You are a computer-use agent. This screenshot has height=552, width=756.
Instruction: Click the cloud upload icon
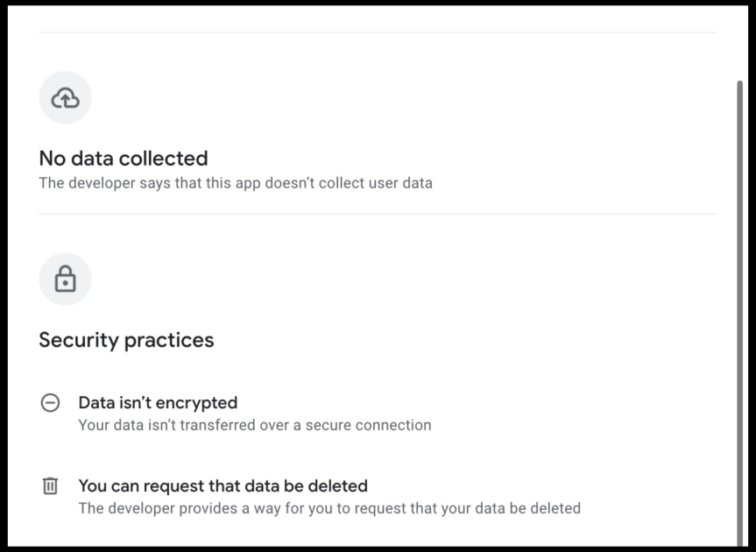click(66, 98)
